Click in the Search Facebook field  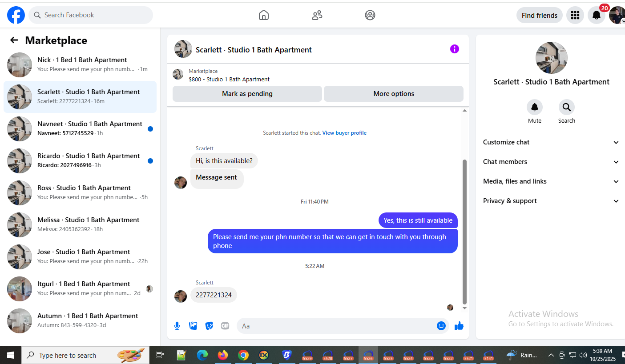(x=91, y=15)
